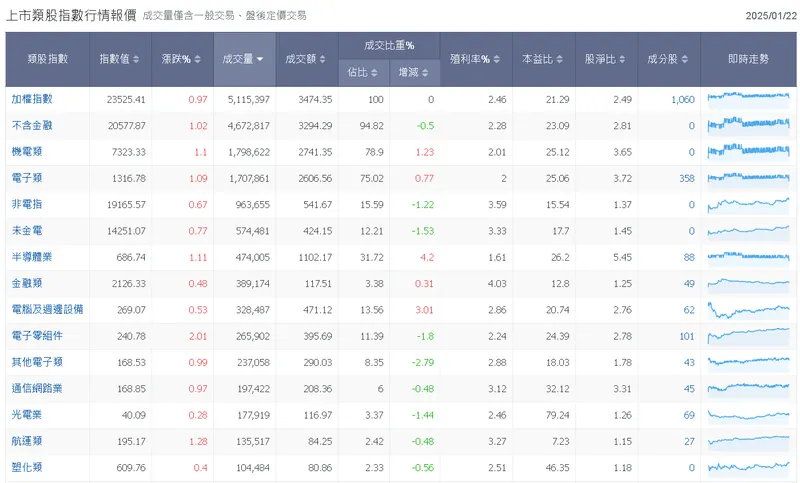
Task: Open 金融類 constituent count 49
Action: (689, 284)
